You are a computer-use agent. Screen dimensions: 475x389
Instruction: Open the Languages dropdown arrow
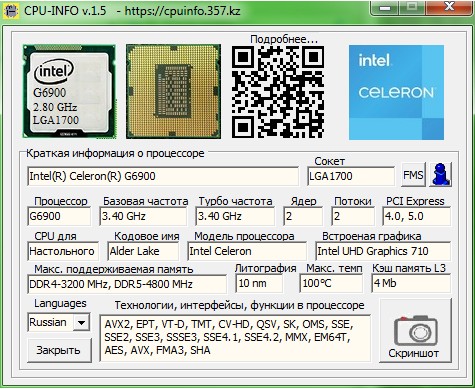click(x=81, y=322)
